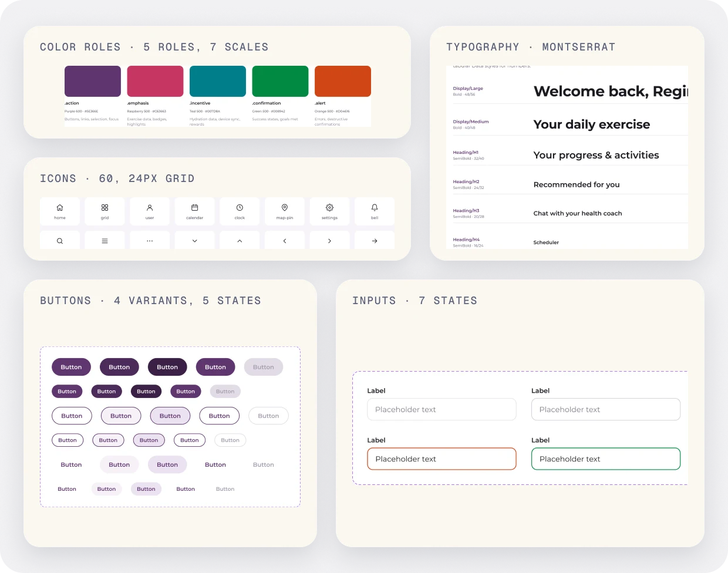Click the 'COLOR ROLES · 5 ROLES, 7 SCALES' title

coord(154,47)
